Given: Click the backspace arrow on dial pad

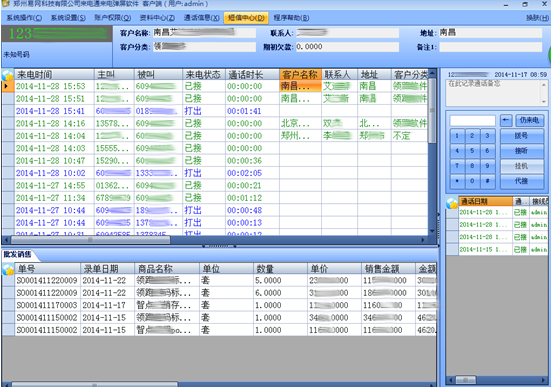Looking at the screenshot, I should pos(506,120).
